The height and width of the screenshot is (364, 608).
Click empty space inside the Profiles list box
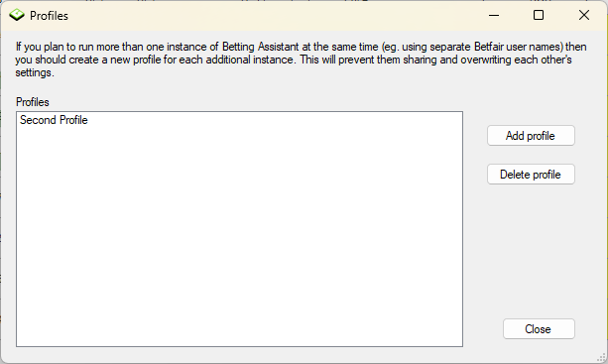tap(239, 233)
